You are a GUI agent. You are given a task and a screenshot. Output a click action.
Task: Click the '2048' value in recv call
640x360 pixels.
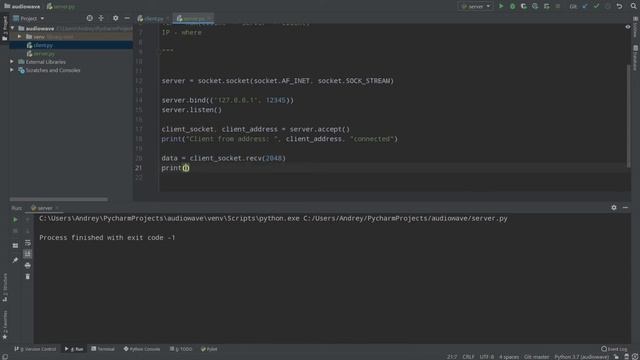(x=273, y=158)
